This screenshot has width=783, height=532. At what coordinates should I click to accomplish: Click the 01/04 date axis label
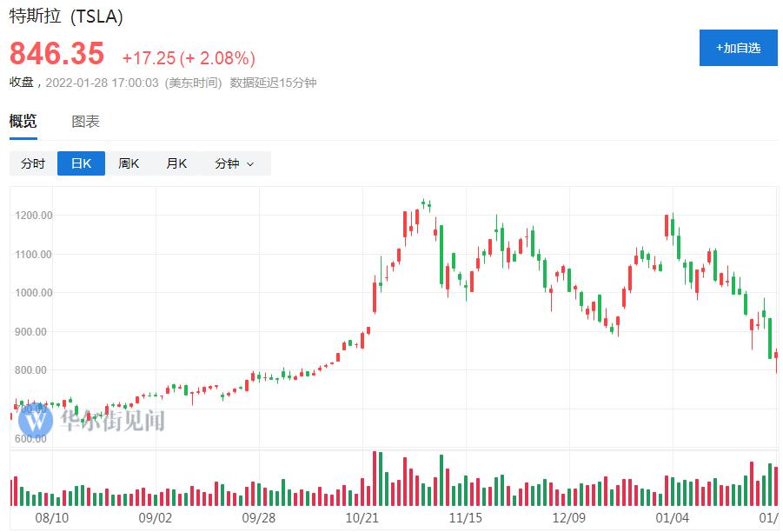pos(673,517)
